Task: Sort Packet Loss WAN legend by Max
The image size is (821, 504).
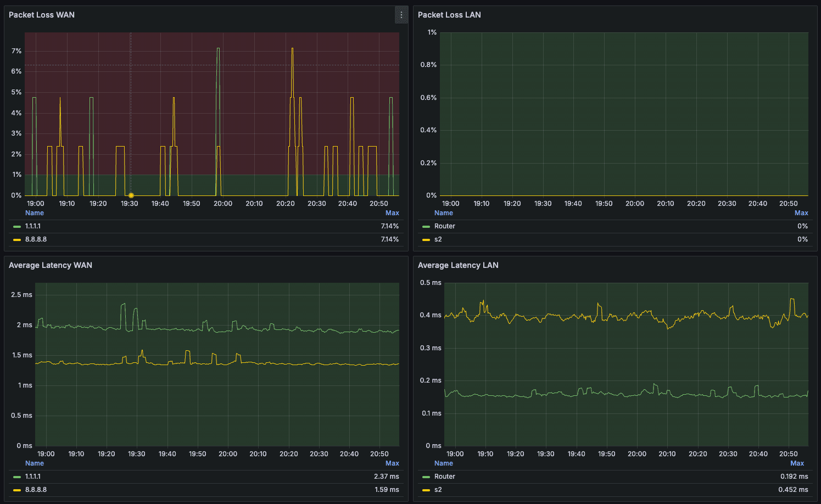Action: (392, 213)
